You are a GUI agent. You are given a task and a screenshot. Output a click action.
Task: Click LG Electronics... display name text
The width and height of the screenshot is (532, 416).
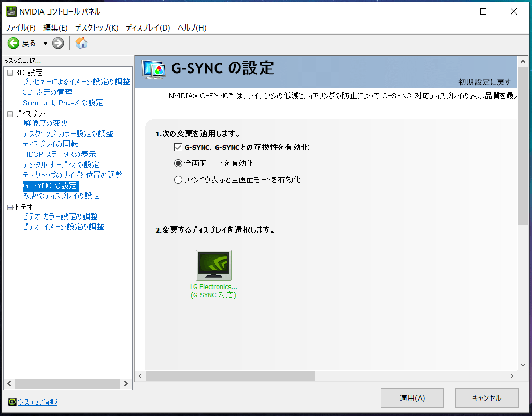pyautogui.click(x=213, y=286)
